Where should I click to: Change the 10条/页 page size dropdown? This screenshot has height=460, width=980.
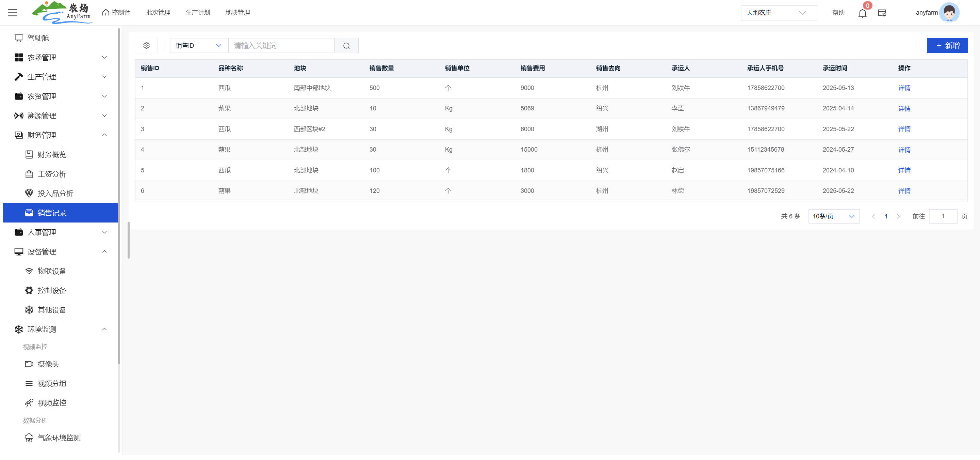pyautogui.click(x=833, y=216)
